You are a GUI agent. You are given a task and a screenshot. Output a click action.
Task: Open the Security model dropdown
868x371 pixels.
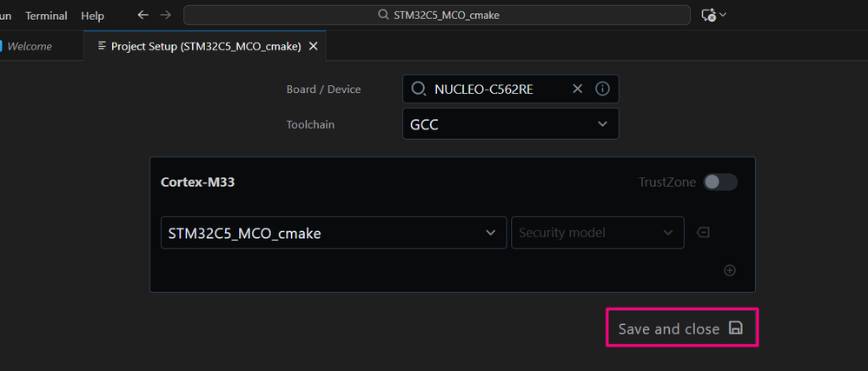[x=597, y=233]
